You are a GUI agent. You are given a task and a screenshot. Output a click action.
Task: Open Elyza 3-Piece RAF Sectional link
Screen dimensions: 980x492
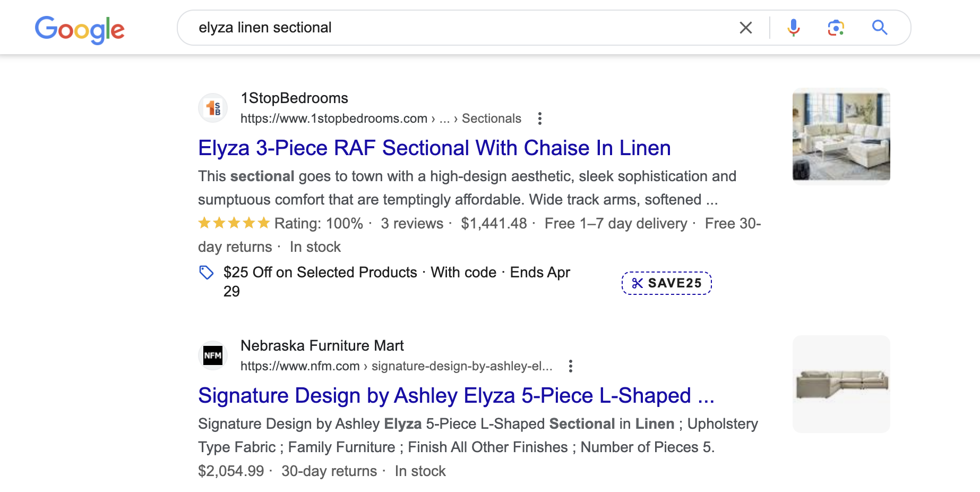click(434, 148)
